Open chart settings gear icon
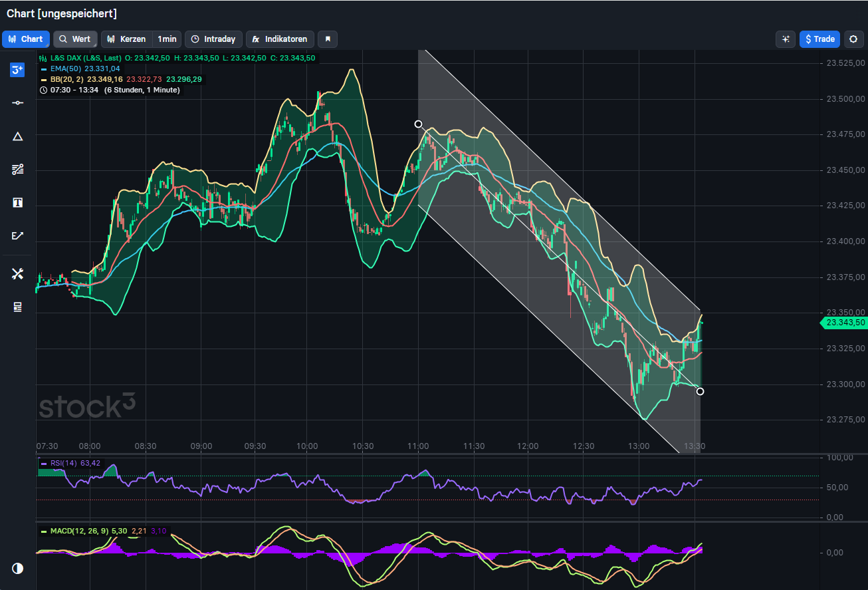 click(854, 39)
